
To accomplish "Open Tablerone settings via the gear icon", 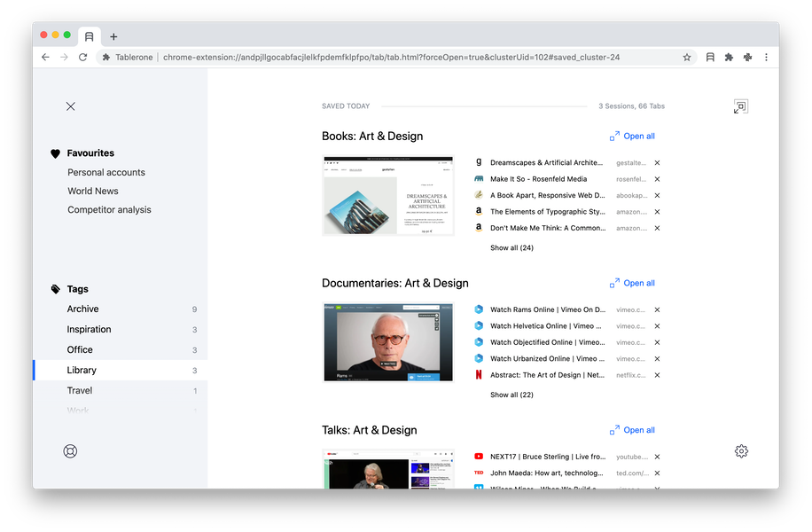I will pos(741,450).
